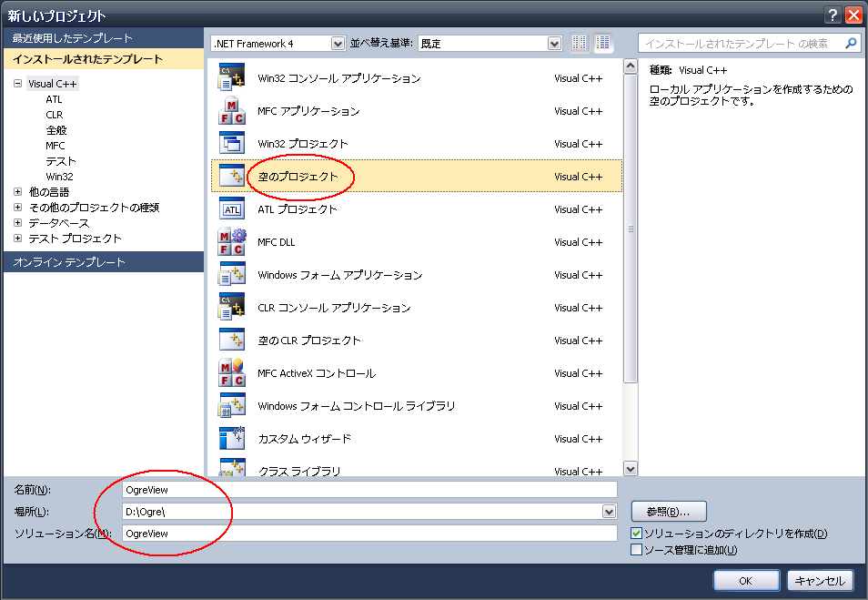Click the MFC アプリケーション template icon

(x=231, y=110)
